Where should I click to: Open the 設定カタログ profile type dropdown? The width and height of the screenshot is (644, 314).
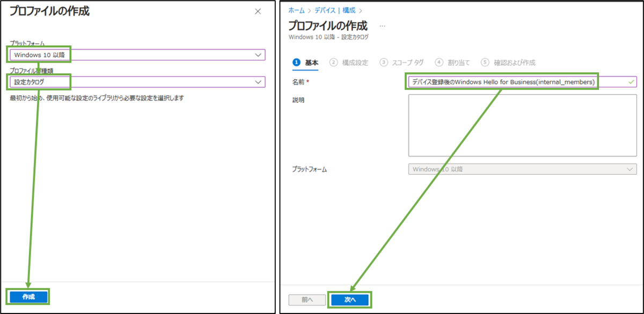137,82
